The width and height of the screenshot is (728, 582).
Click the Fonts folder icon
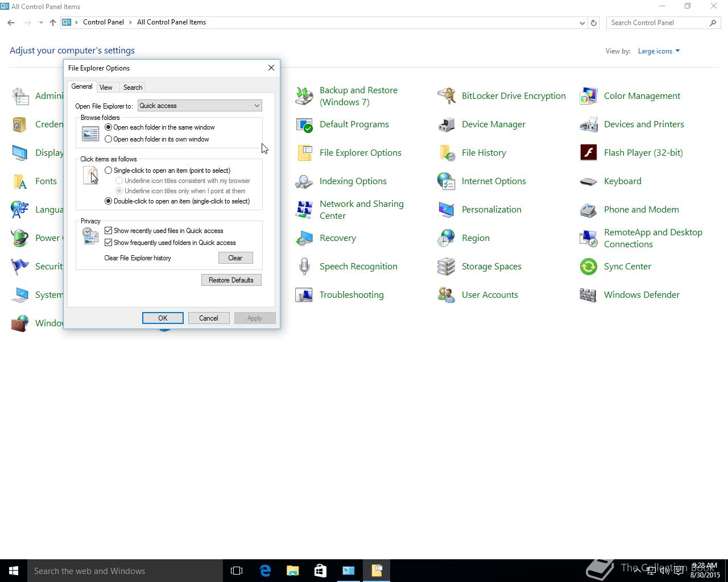20,181
